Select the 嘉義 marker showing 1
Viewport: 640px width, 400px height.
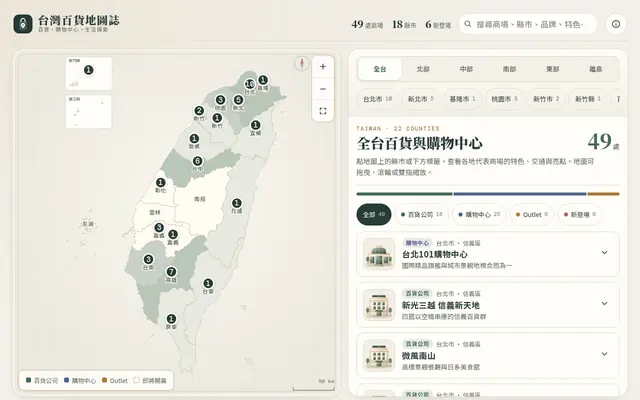pos(173,234)
